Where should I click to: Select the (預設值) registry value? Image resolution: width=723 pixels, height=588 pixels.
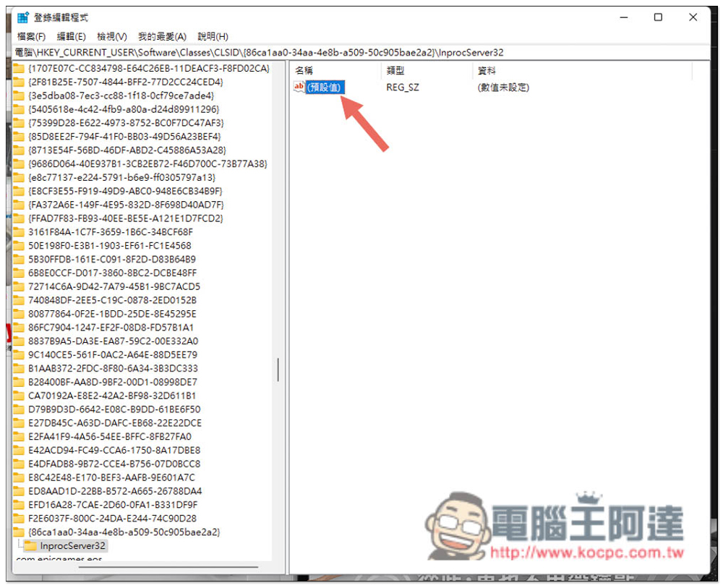tap(325, 88)
